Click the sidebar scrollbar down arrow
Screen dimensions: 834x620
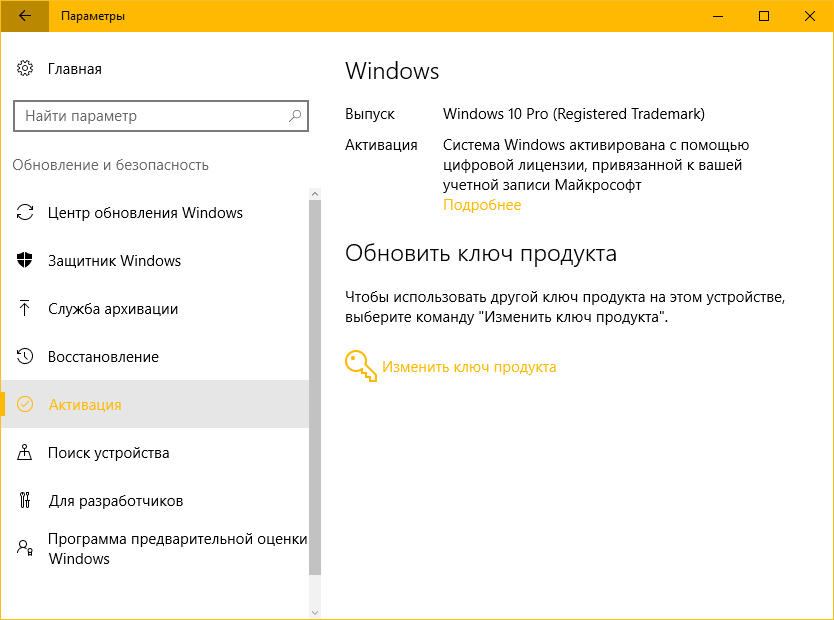tap(315, 611)
